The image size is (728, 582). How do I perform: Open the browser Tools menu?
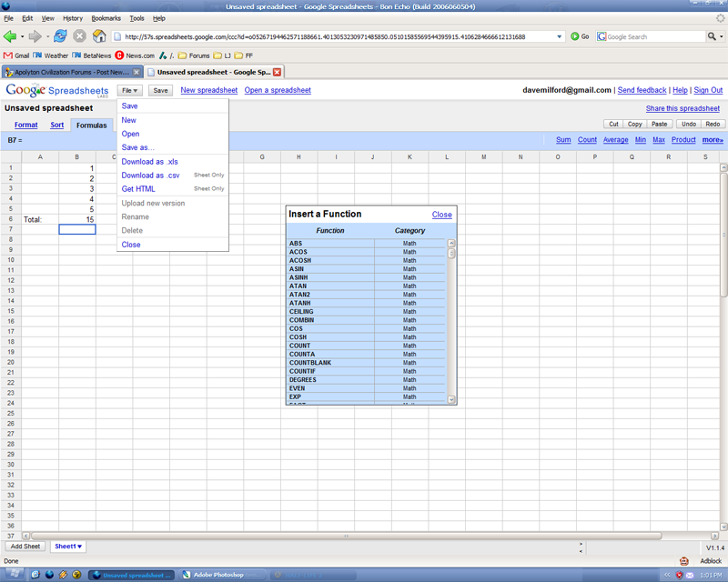tap(136, 18)
